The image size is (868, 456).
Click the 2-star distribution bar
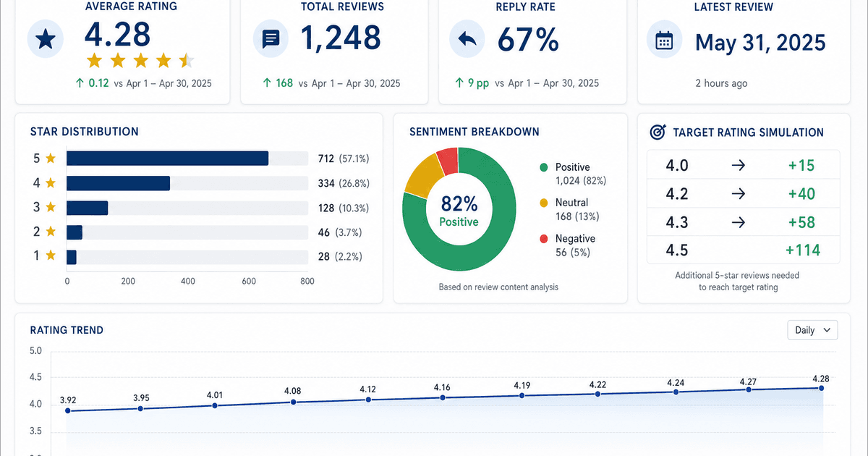pos(75,232)
